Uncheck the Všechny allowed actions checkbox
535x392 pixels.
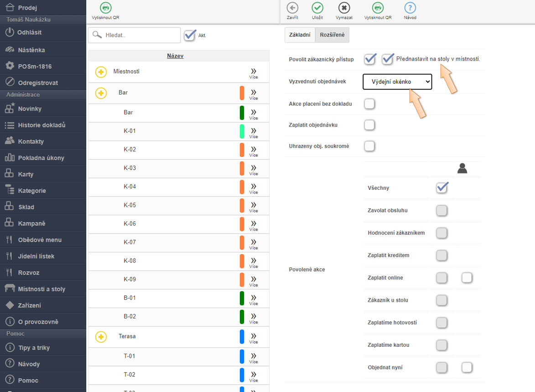(x=442, y=188)
